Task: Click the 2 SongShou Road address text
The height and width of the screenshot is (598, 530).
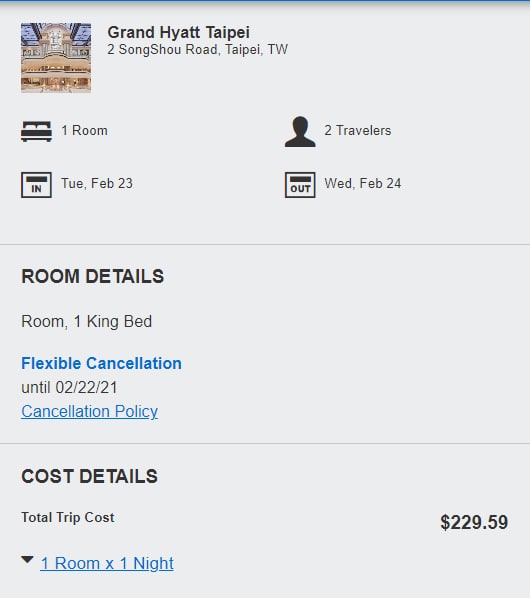Action: click(198, 50)
